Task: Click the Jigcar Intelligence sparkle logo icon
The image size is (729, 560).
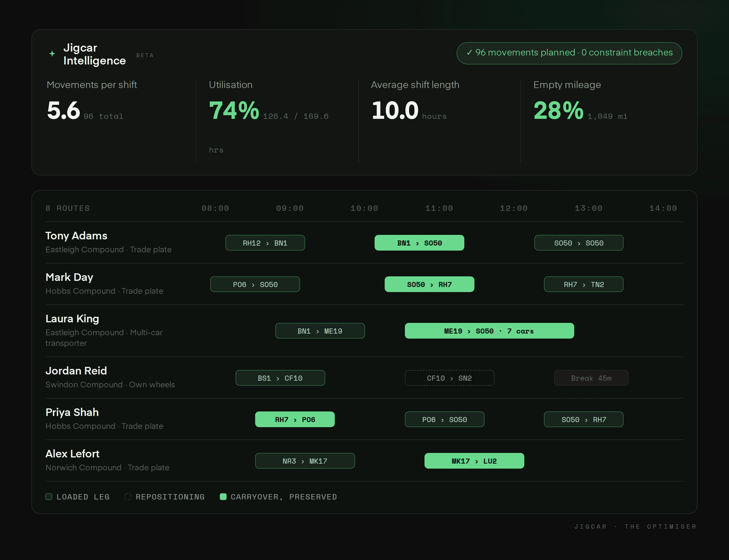Action: (52, 53)
